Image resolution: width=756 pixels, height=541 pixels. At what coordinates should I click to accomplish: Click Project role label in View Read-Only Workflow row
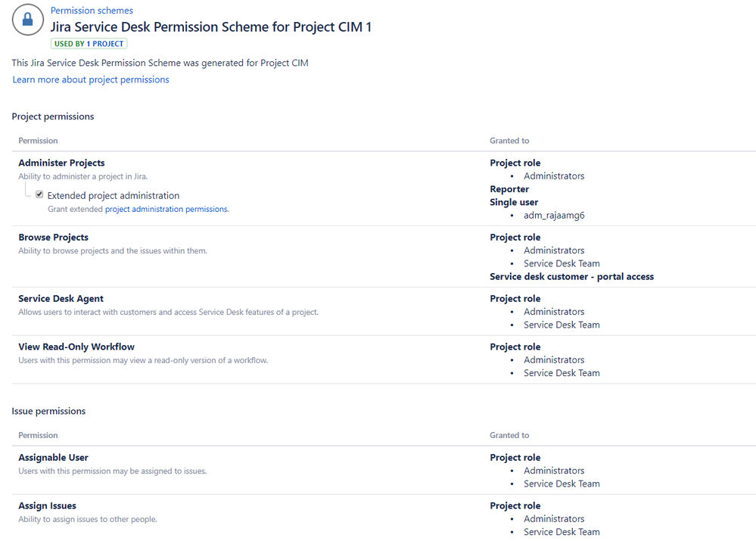[x=515, y=347]
